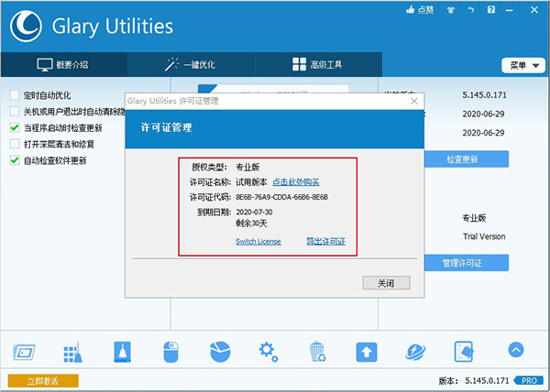The height and width of the screenshot is (392, 550).
Task: Click the Switch License link
Action: point(258,242)
